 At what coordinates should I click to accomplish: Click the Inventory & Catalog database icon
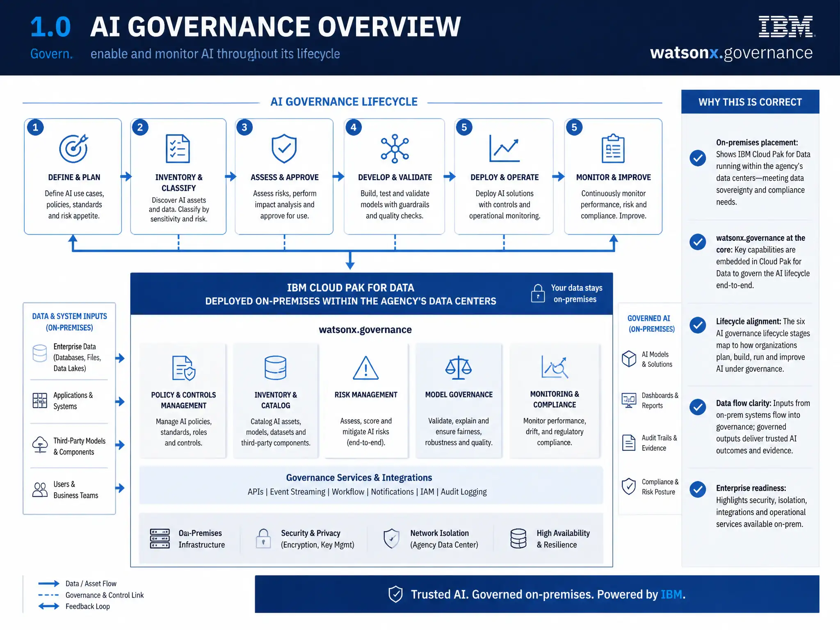tap(275, 367)
